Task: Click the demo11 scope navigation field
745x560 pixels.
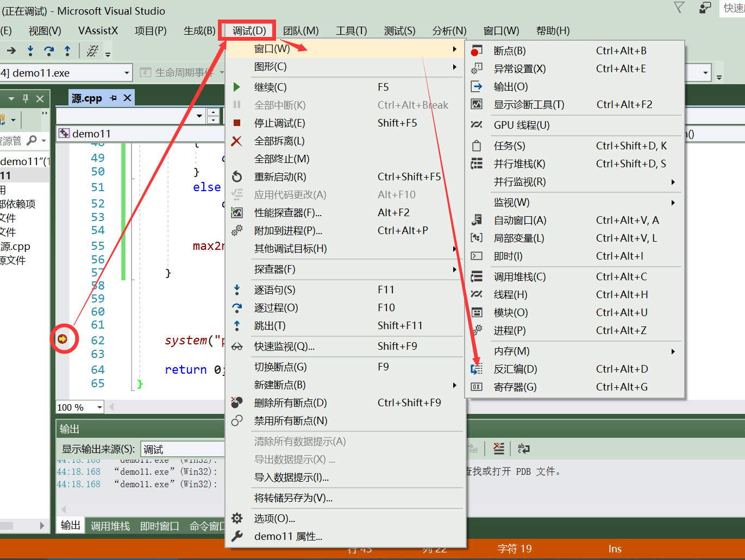Action: 140,134
